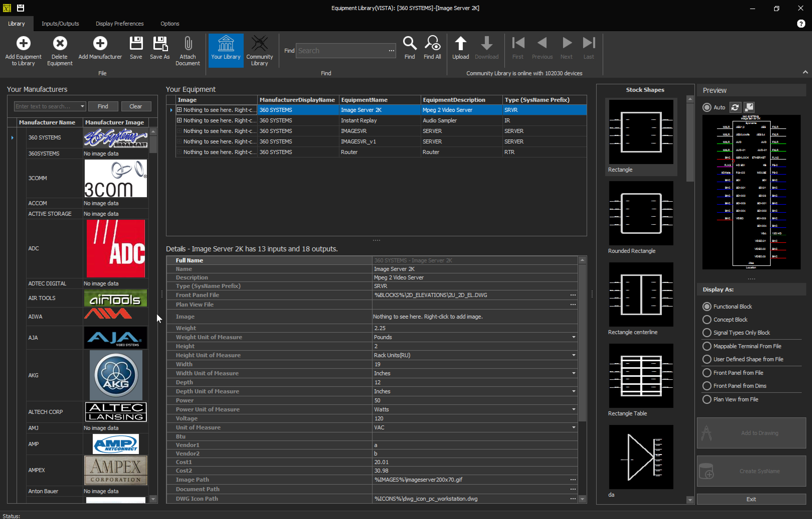
Task: Click the Delete Equipment icon
Action: click(60, 44)
